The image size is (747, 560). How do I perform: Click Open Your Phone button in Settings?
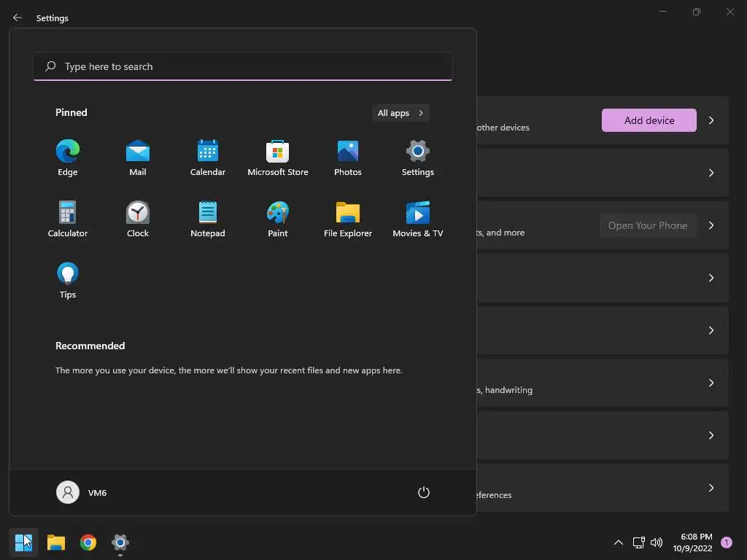coord(648,225)
